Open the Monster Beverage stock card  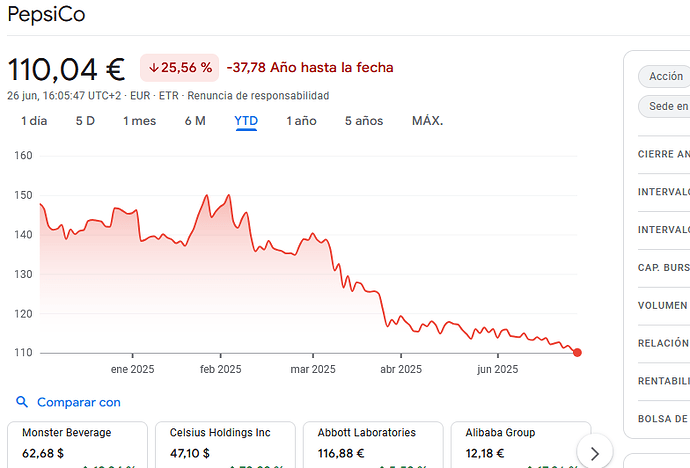tap(77, 444)
